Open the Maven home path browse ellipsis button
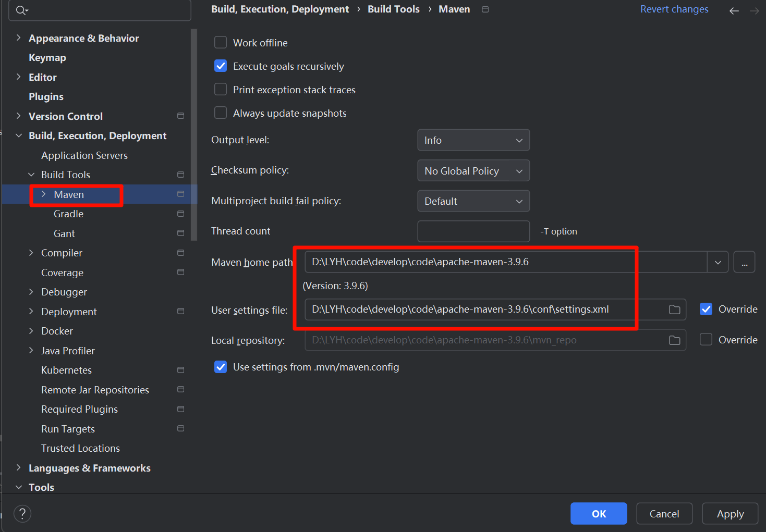Screen dimensions: 766x532 click(744, 262)
